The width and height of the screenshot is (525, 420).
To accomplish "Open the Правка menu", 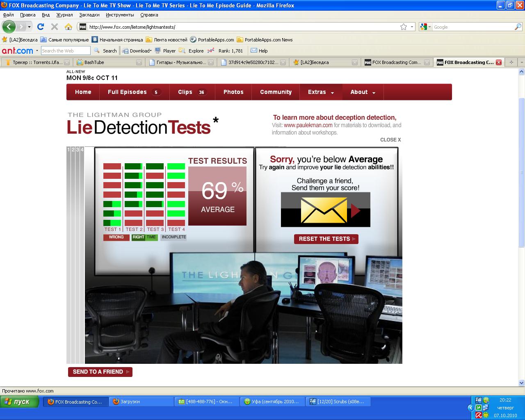I will [27, 15].
